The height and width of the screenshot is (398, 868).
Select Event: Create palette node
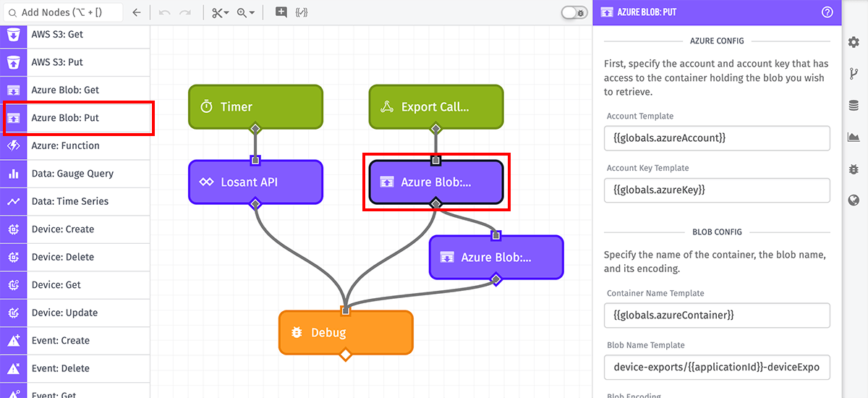tap(75, 341)
